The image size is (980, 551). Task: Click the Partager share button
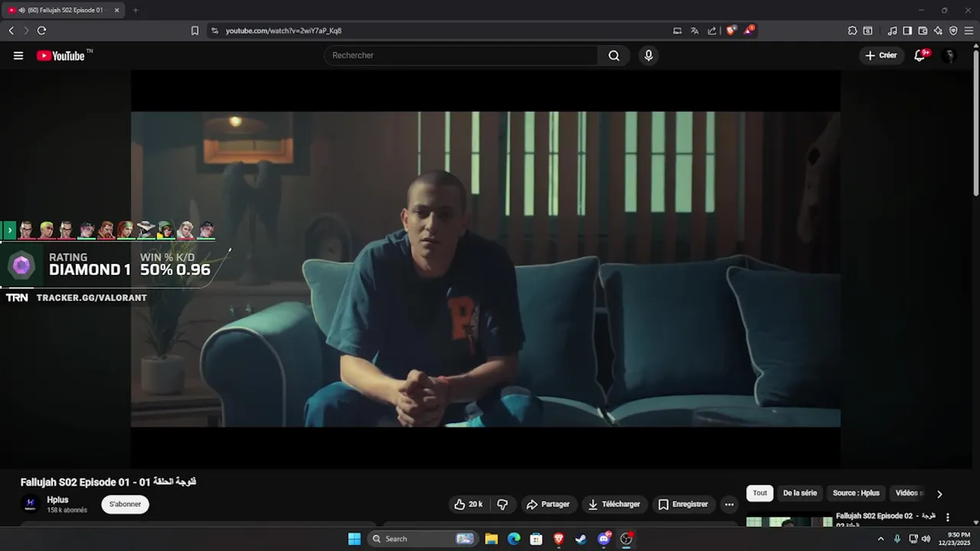(548, 504)
